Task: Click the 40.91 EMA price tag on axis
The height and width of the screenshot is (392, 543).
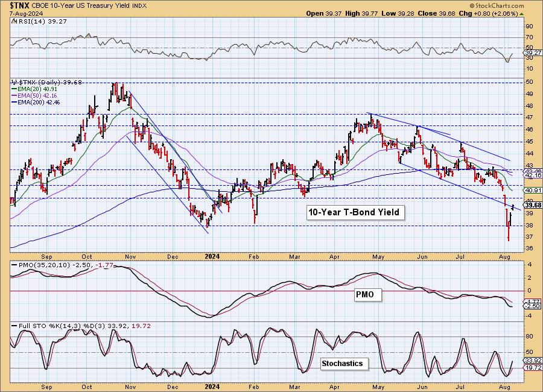Action: point(533,191)
